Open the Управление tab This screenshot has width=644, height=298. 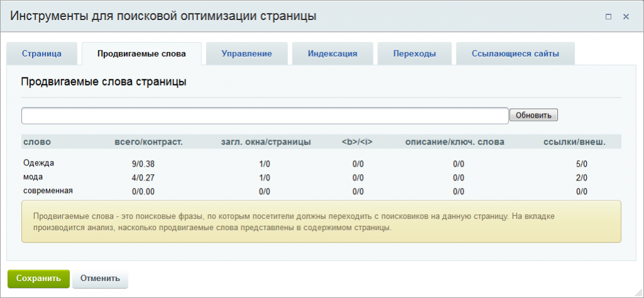(247, 53)
